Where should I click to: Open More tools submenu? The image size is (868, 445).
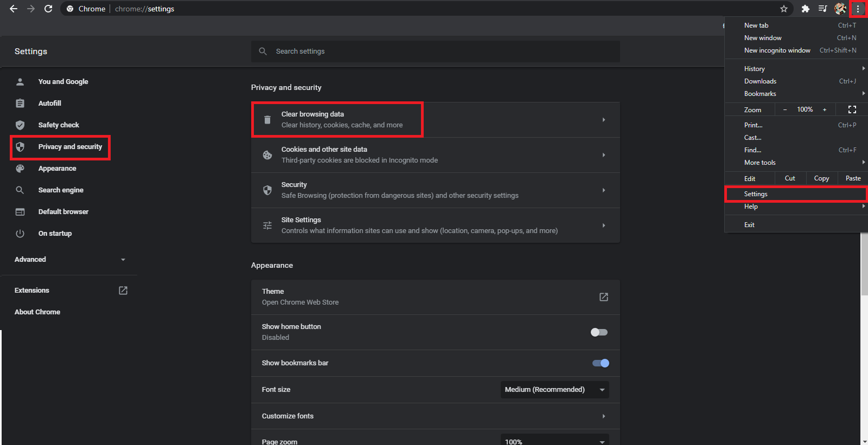[796, 163]
